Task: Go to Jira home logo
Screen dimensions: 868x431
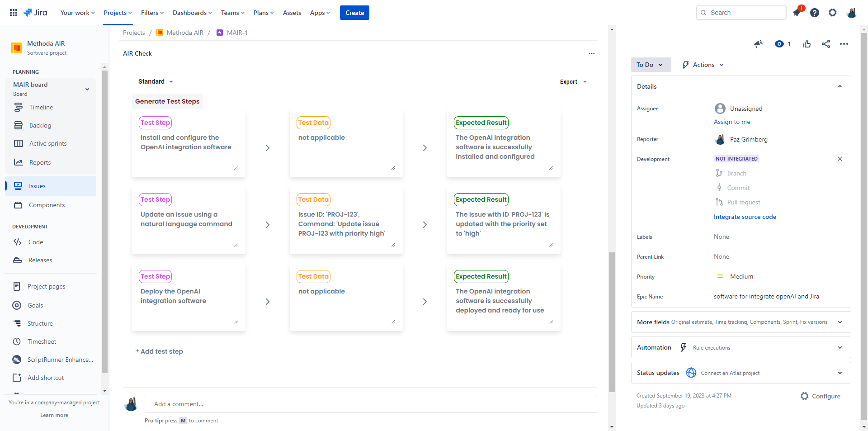Action: point(35,13)
